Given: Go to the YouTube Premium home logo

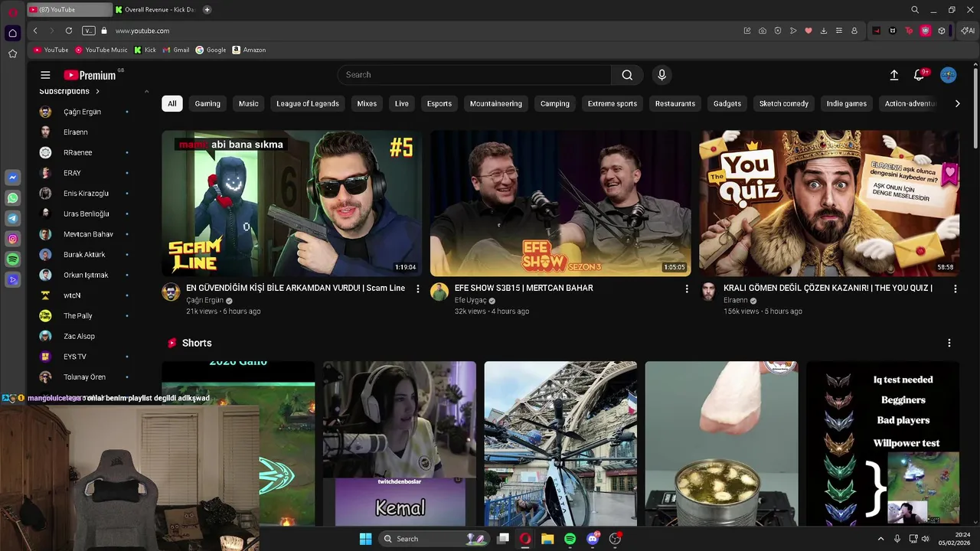Looking at the screenshot, I should point(90,75).
